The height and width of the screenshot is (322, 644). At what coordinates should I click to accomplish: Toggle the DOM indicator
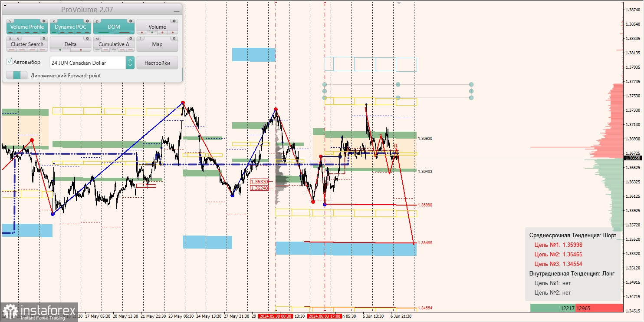[114, 27]
